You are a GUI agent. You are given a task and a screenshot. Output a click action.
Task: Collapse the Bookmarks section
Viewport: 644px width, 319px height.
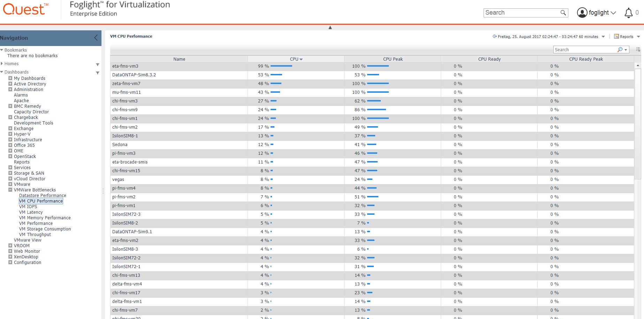tap(2, 50)
